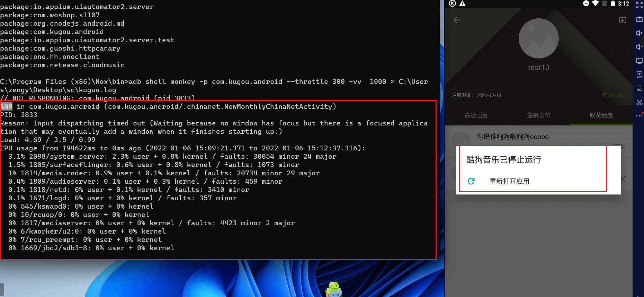The image size is (644, 297).
Task: Tap the 3:12 clock in status bar
Action: point(624,3)
